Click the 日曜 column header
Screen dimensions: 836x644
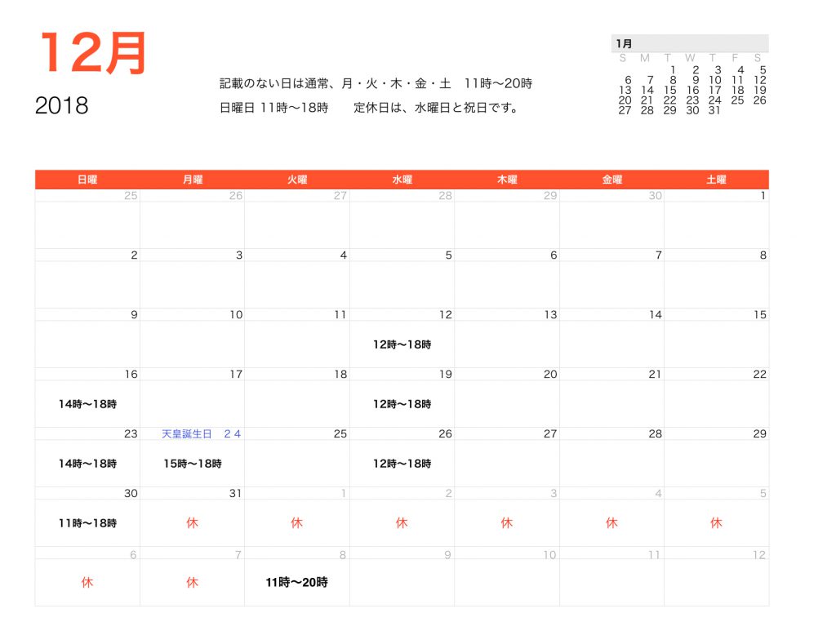pos(85,179)
